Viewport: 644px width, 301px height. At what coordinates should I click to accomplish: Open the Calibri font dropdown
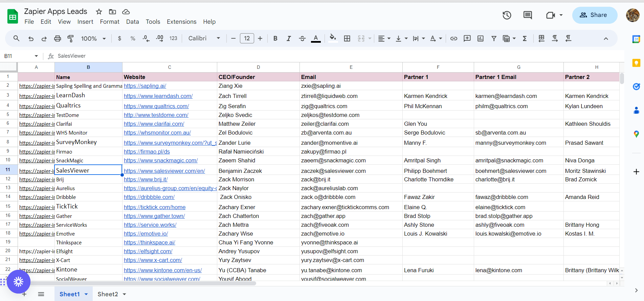[204, 38]
